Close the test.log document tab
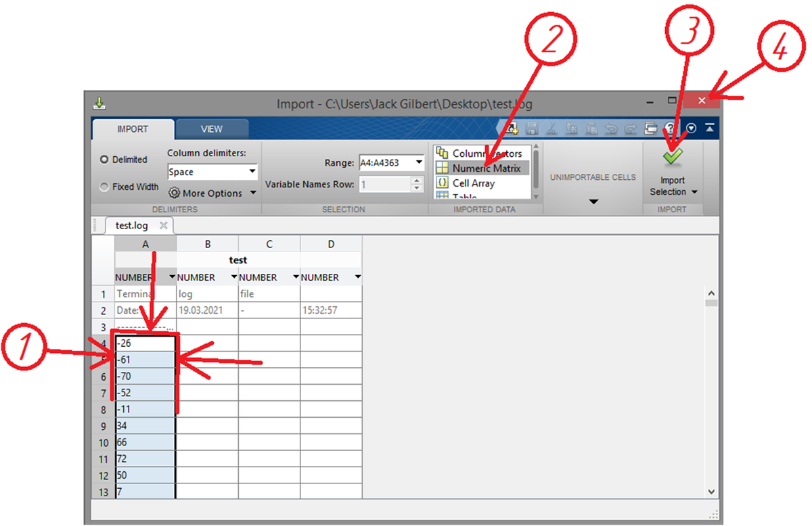Image resolution: width=812 pixels, height=526 pixels. point(163,225)
